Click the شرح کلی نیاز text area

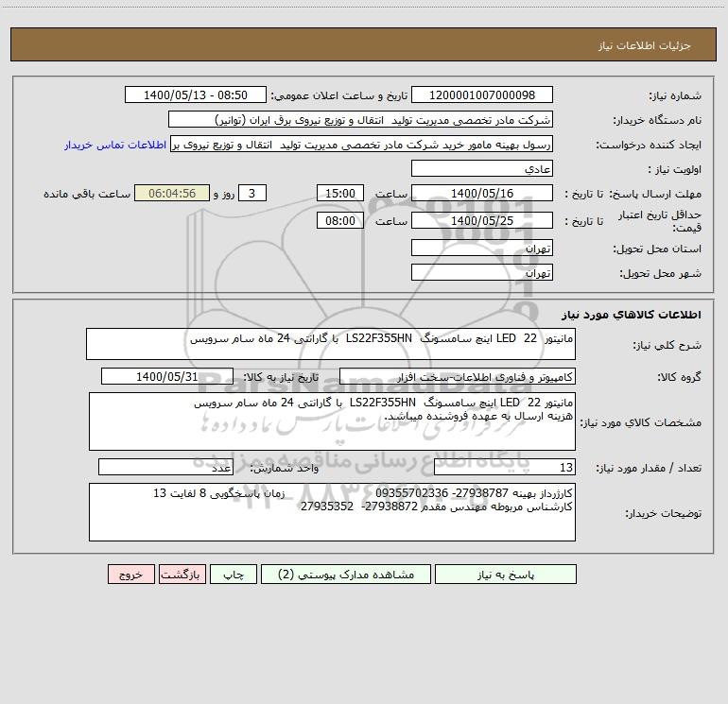331,344
